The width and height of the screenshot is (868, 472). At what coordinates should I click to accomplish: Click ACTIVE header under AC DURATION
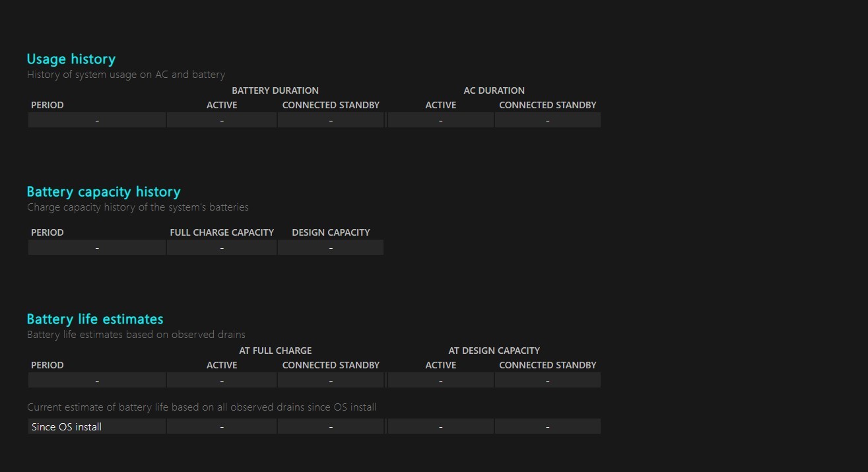pos(440,105)
